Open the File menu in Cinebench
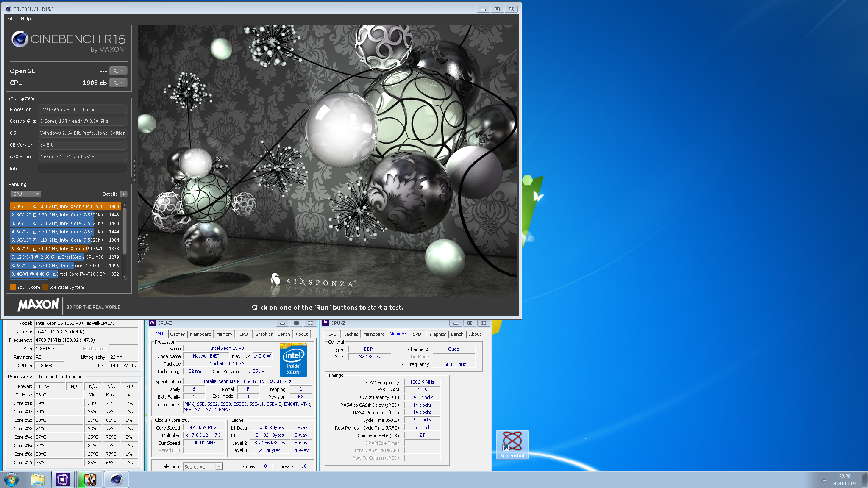The width and height of the screenshot is (868, 488). [x=11, y=19]
